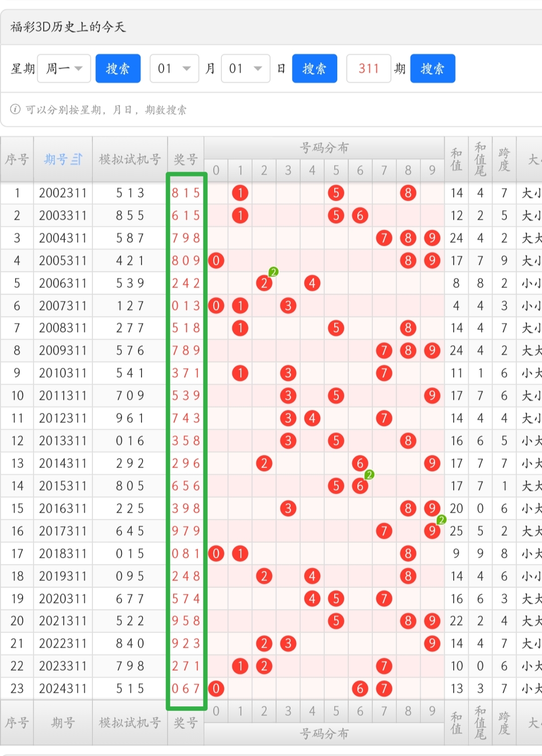Open the weekday dropdown showing 周一

(64, 68)
